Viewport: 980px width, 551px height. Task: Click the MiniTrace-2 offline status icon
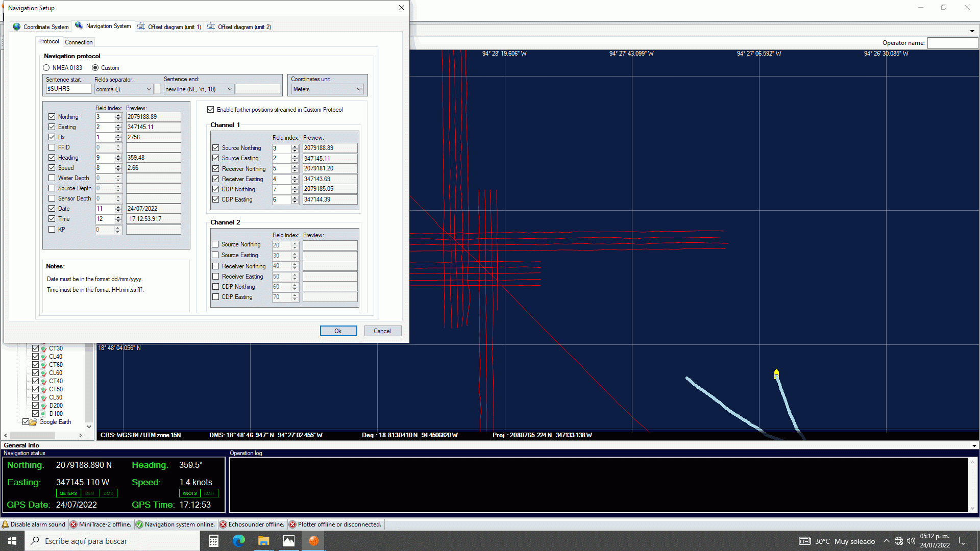pyautogui.click(x=73, y=524)
